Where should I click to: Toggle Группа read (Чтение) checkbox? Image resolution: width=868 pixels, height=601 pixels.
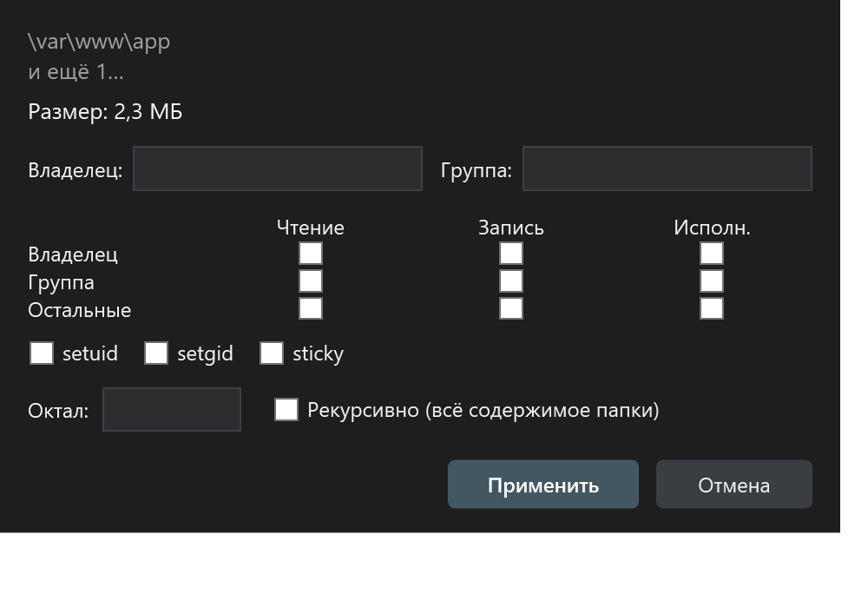[311, 281]
